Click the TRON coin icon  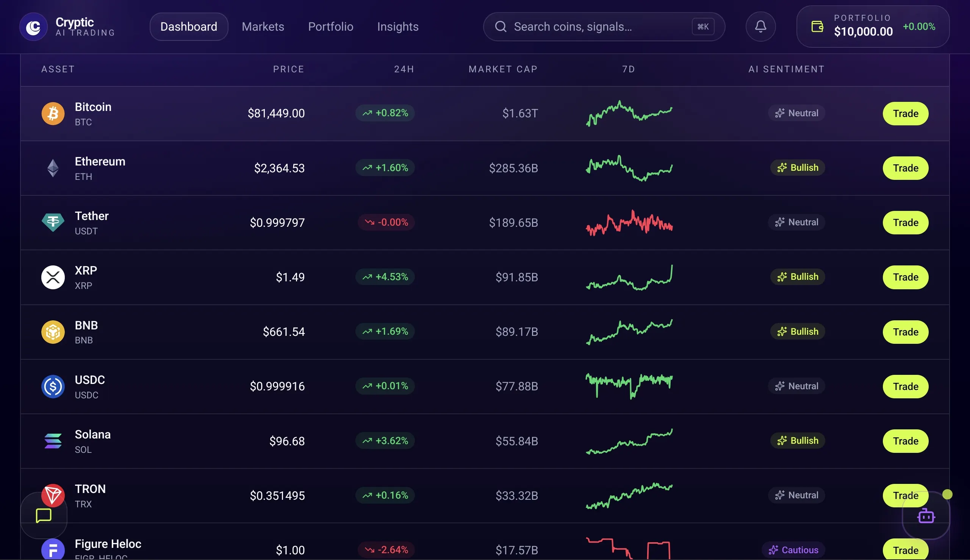[x=53, y=496]
